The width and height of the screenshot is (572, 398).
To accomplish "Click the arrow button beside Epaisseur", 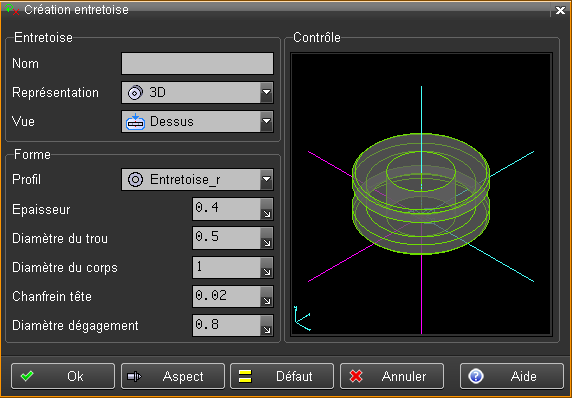I will [267, 209].
